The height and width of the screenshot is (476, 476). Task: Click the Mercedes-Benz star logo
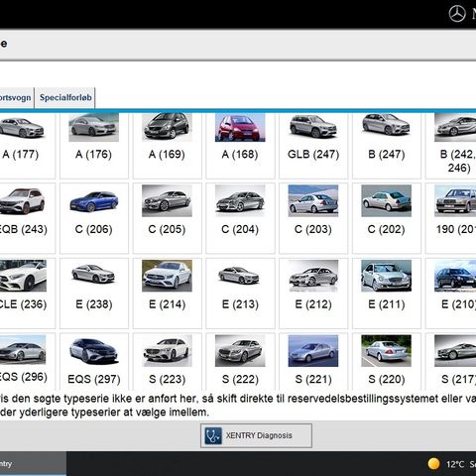[457, 14]
